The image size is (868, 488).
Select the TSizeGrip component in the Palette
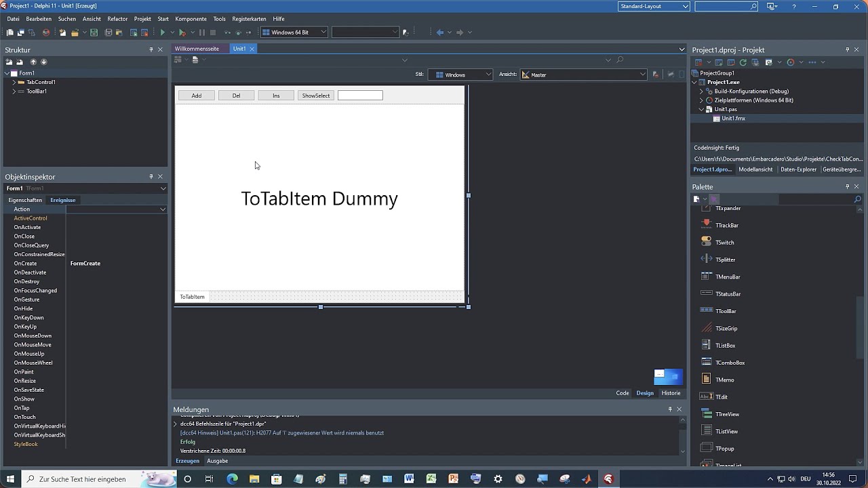click(x=726, y=328)
